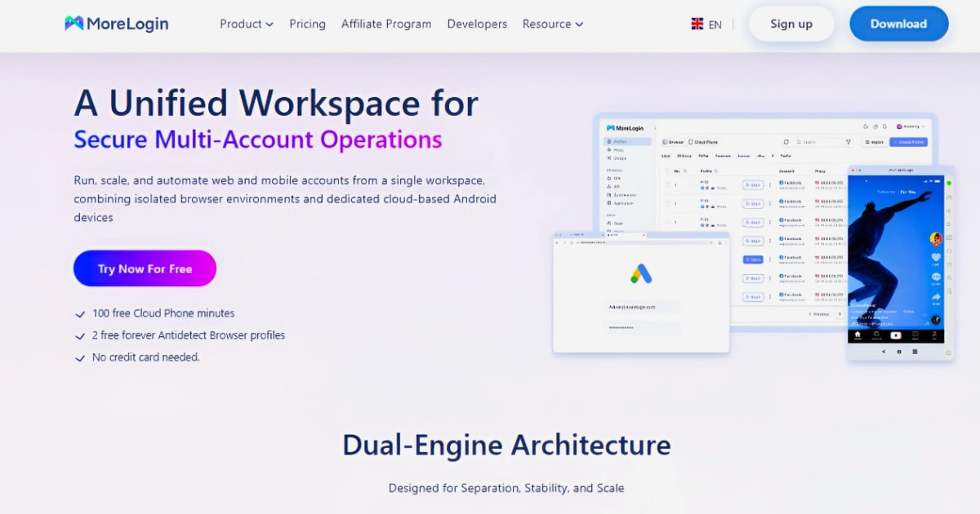Click the spinning music disc on phone mockup
Screen dimensions: 980x514
pos(936,320)
